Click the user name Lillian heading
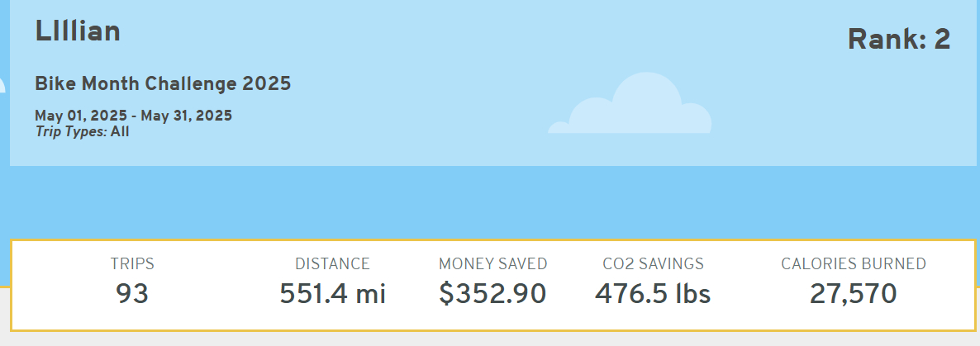This screenshot has height=346, width=980. tap(78, 31)
